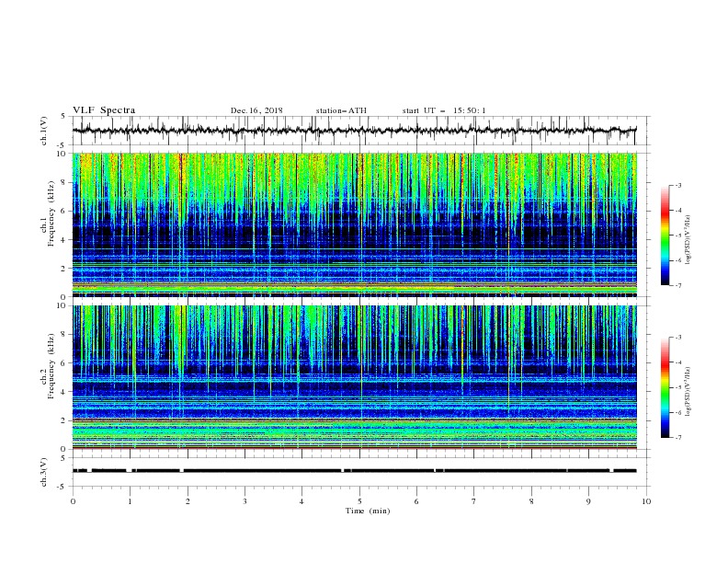This screenshot has height=563, width=728.
Task: Click the upper log(PSD) colorbar label
Action: coord(688,240)
